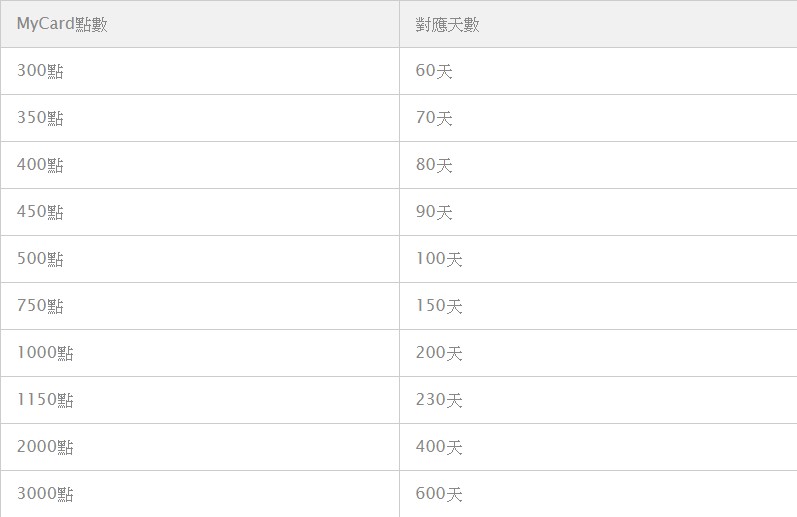This screenshot has height=517, width=797.
Task: Select the 1000點 cell
Action: coord(200,353)
